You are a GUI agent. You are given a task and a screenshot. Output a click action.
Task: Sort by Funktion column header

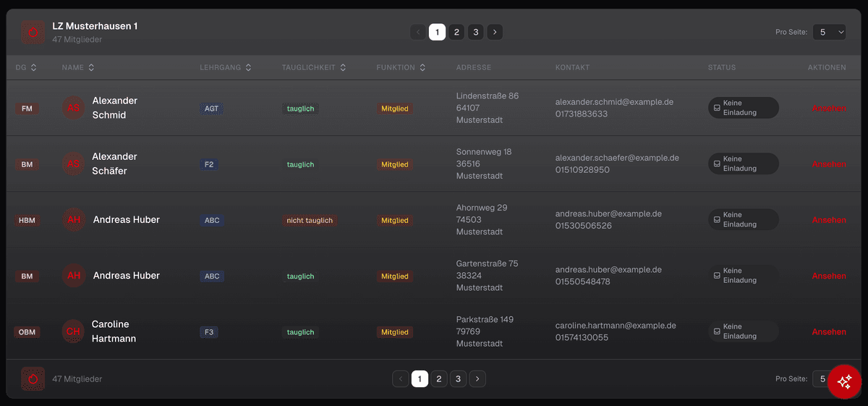401,67
